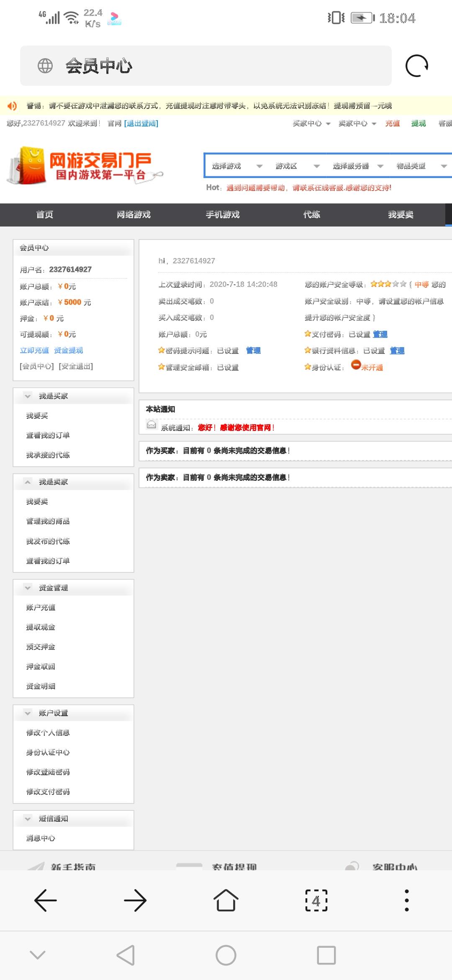Expand the 卖家中心 top menu

357,123
